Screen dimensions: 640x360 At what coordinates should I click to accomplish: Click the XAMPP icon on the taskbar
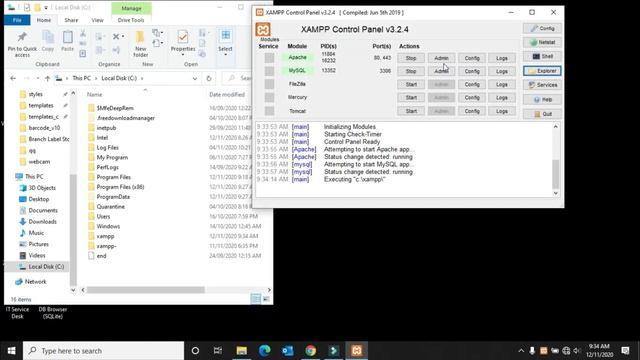[357, 351]
